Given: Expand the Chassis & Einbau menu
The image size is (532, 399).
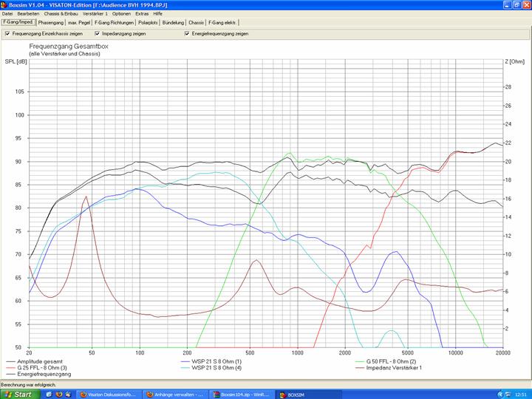Looking at the screenshot, I should point(61,13).
